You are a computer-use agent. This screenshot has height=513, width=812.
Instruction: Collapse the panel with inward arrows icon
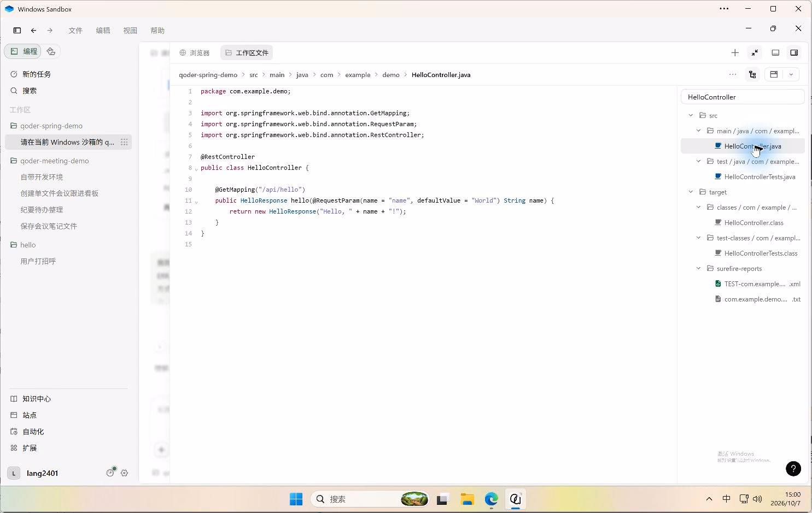click(x=755, y=53)
